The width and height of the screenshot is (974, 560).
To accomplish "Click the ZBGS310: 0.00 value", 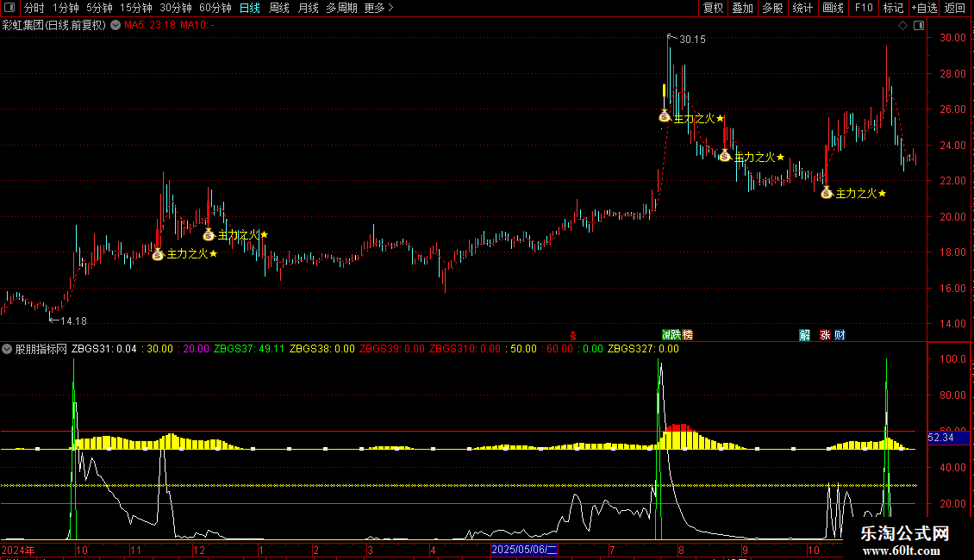I will (x=465, y=349).
